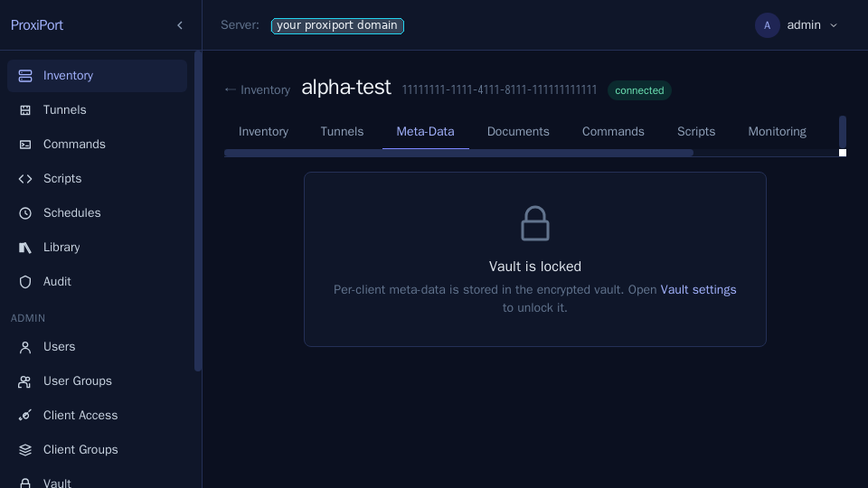Click the back arrow before Inventory breadcrumb
The height and width of the screenshot is (488, 868).
231,89
